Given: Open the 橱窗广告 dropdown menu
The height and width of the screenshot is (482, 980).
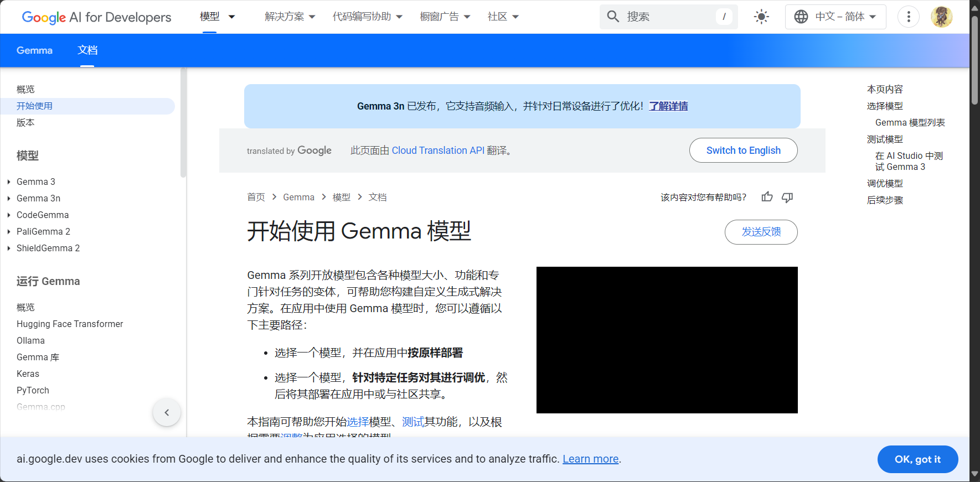Looking at the screenshot, I should point(445,17).
